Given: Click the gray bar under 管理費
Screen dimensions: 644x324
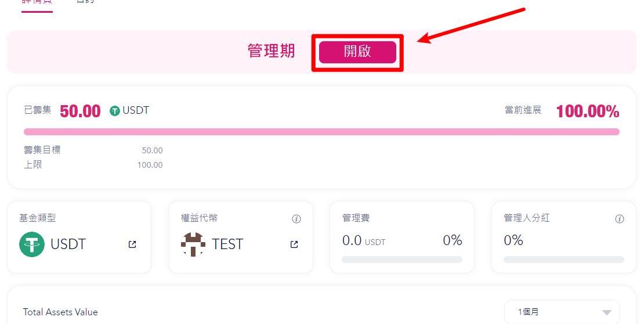Looking at the screenshot, I should tap(401, 260).
